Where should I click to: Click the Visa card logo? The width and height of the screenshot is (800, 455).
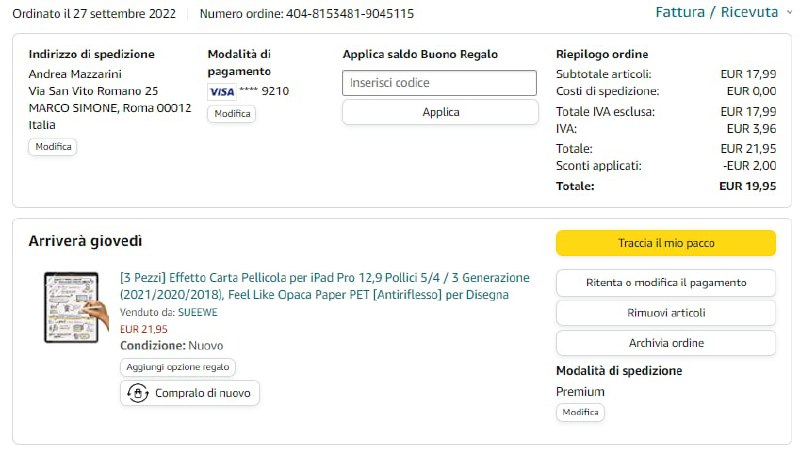tap(221, 91)
